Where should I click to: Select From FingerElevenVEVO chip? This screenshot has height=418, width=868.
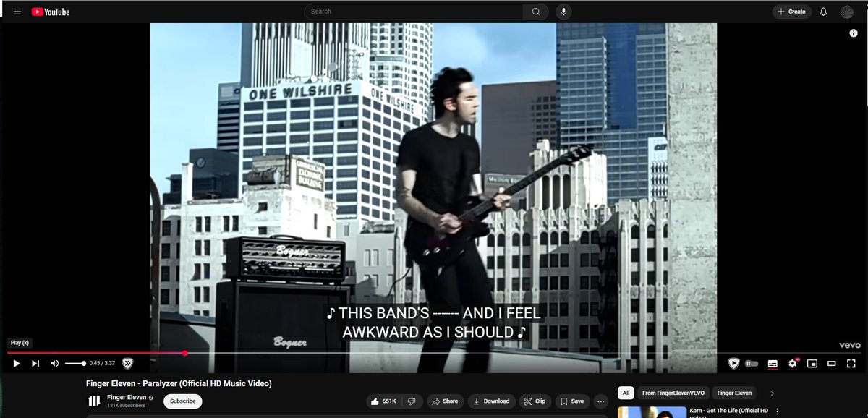pos(672,393)
